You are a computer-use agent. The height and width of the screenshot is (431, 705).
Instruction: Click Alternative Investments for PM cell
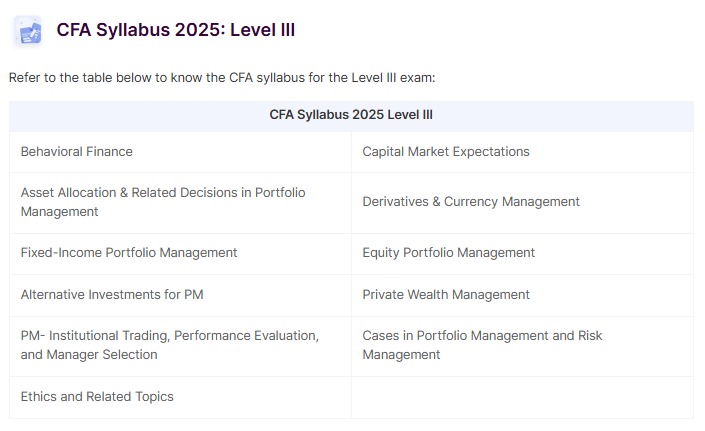coord(180,295)
